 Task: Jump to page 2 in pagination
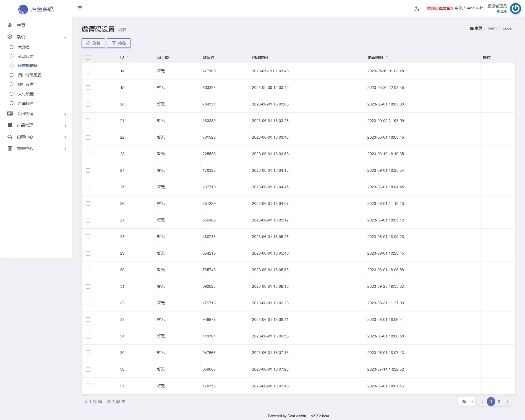tap(499, 401)
